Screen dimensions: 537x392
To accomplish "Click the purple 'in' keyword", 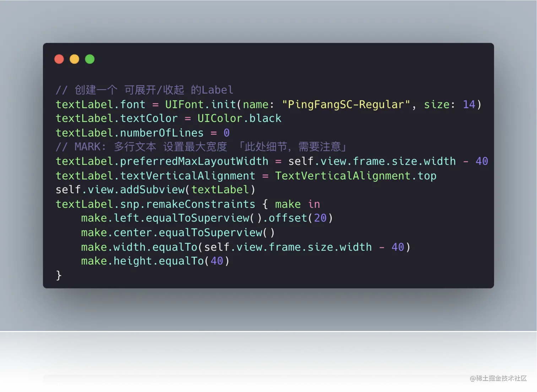I will pos(314,204).
